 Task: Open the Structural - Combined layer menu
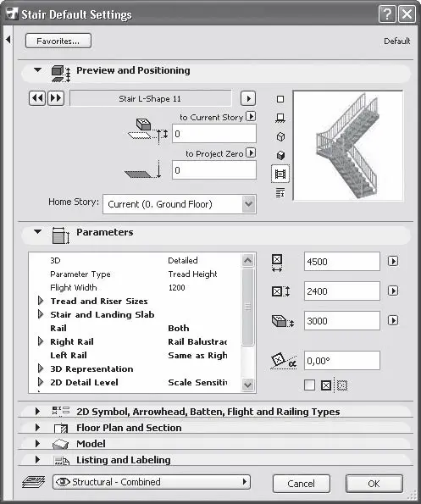coord(152,482)
